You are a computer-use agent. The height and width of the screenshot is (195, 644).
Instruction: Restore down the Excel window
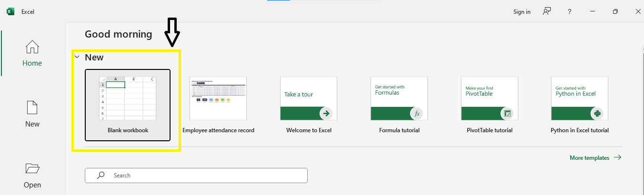pos(615,11)
